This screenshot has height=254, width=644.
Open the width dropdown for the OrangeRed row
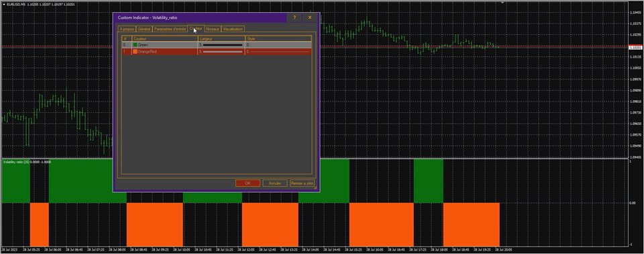221,52
